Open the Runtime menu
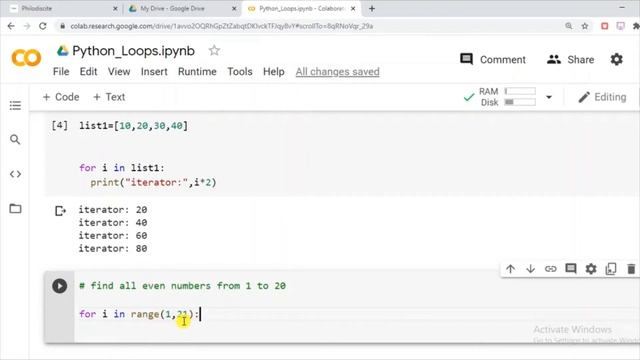The image size is (640, 360). 197,72
